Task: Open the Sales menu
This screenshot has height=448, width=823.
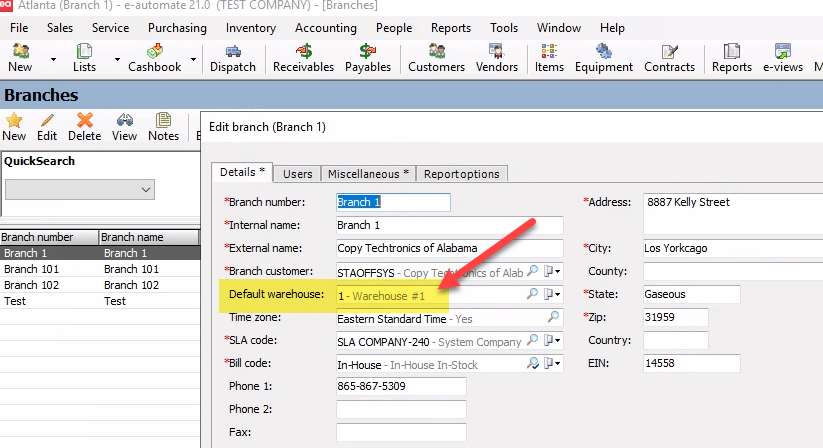Action: click(x=60, y=28)
